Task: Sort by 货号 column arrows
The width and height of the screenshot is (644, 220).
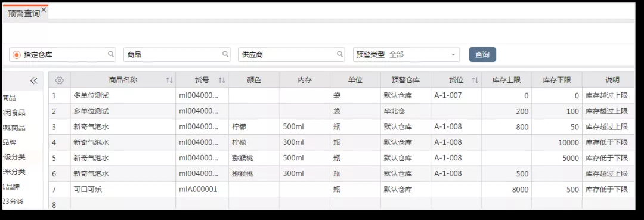Action: [222, 80]
